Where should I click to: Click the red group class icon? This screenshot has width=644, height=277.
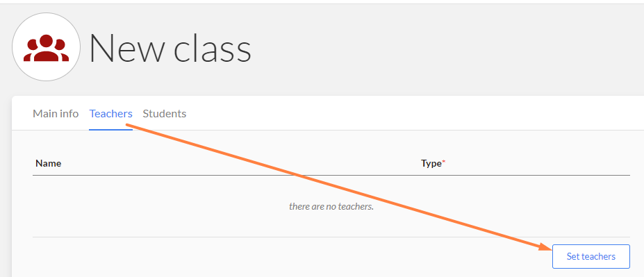pyautogui.click(x=46, y=48)
